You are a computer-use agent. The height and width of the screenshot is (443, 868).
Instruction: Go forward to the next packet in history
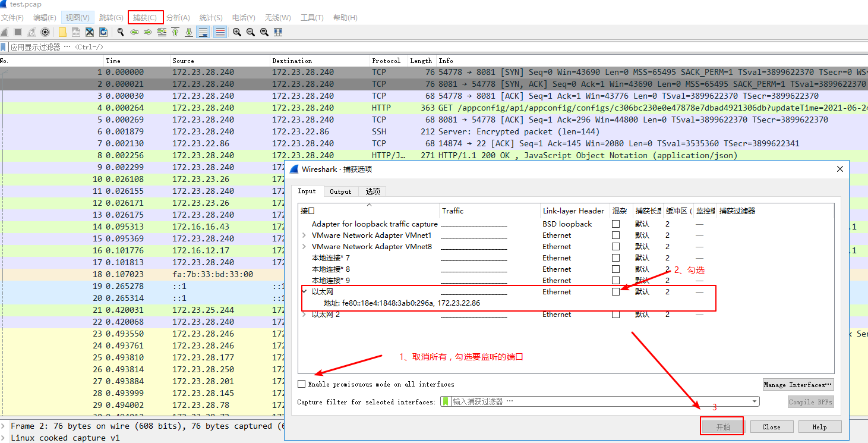[148, 32]
